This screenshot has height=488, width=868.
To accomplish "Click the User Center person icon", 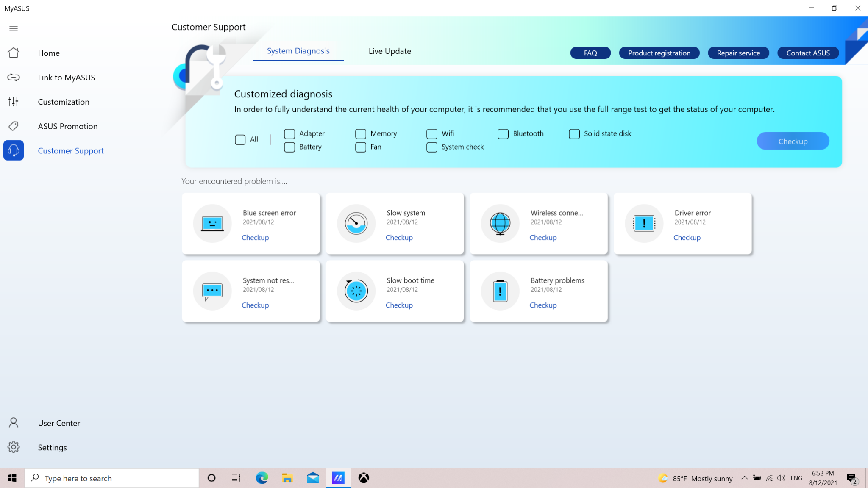I will click(14, 423).
